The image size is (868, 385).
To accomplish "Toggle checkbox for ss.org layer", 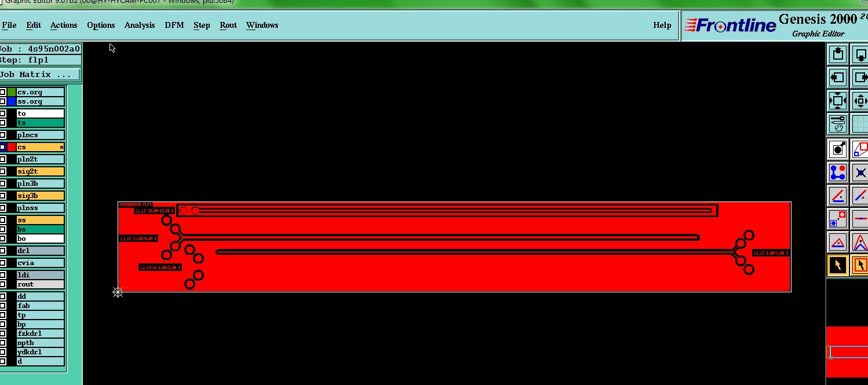I will tap(2, 101).
